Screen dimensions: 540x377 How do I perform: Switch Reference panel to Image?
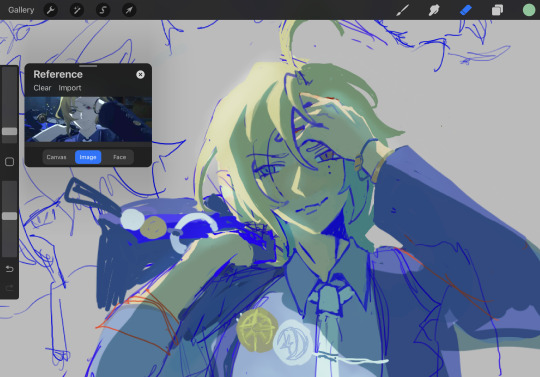[88, 157]
